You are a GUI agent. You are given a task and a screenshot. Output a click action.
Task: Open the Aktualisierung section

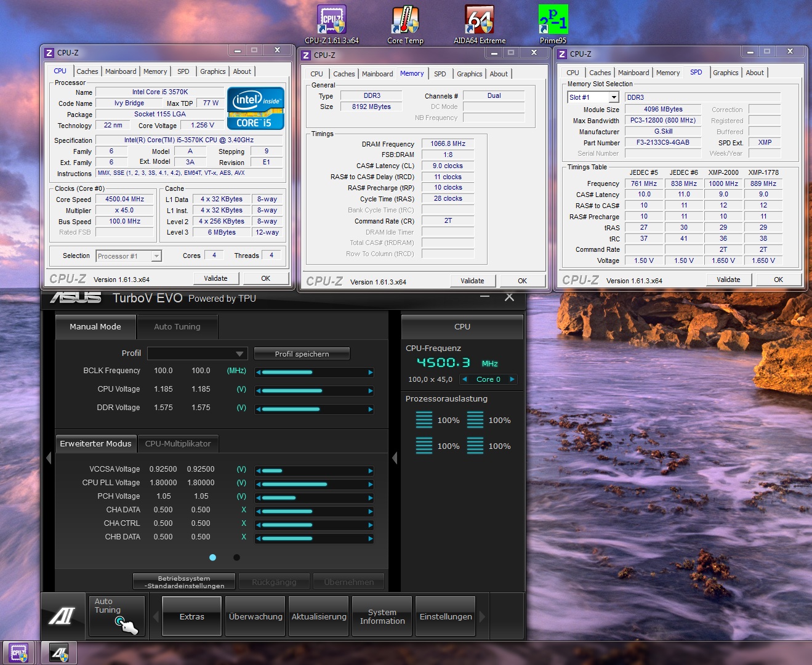[319, 616]
